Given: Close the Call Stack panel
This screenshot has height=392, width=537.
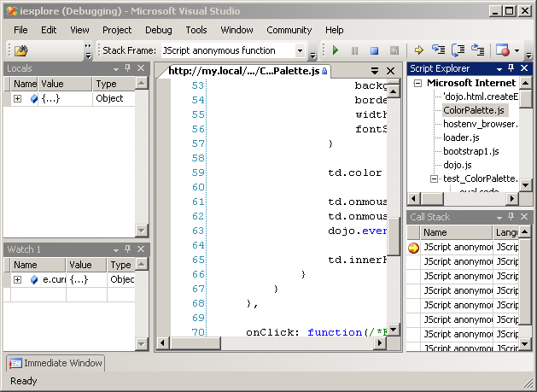Looking at the screenshot, I should click(524, 216).
